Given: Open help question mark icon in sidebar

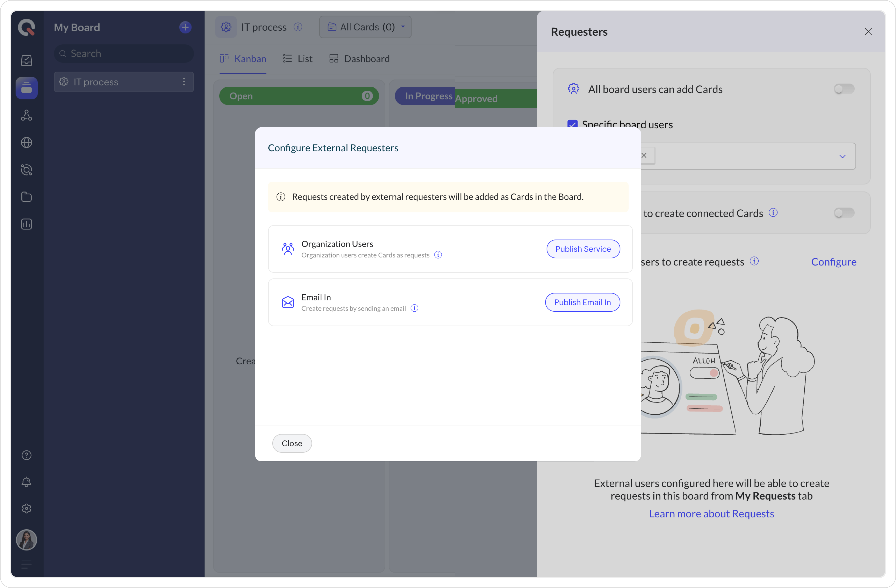Looking at the screenshot, I should click(26, 455).
